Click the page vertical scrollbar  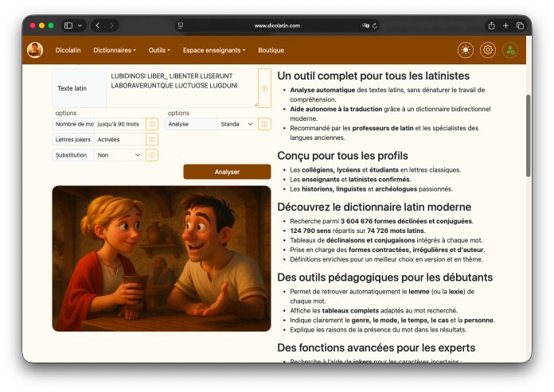(529, 135)
